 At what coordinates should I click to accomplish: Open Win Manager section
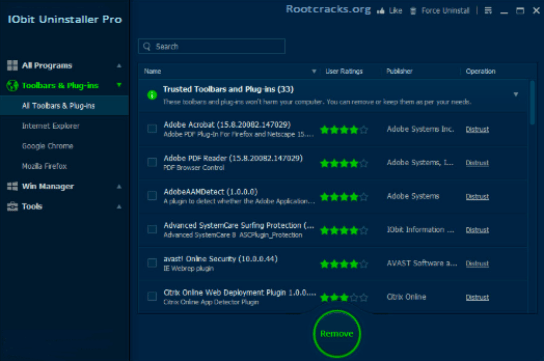point(65,187)
